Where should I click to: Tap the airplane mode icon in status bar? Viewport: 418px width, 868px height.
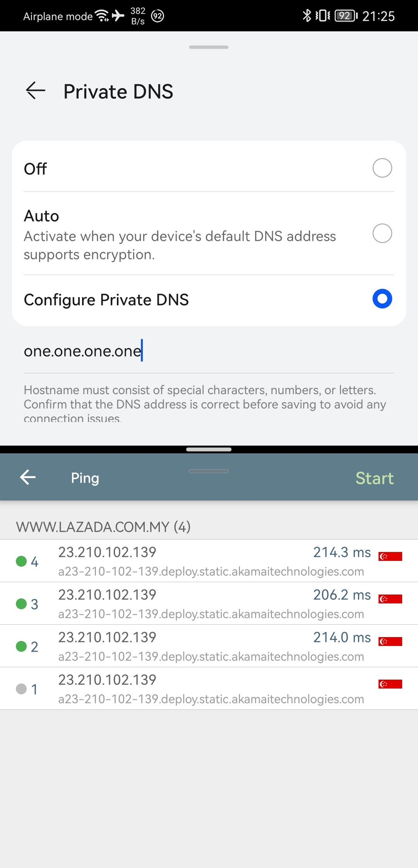[118, 15]
